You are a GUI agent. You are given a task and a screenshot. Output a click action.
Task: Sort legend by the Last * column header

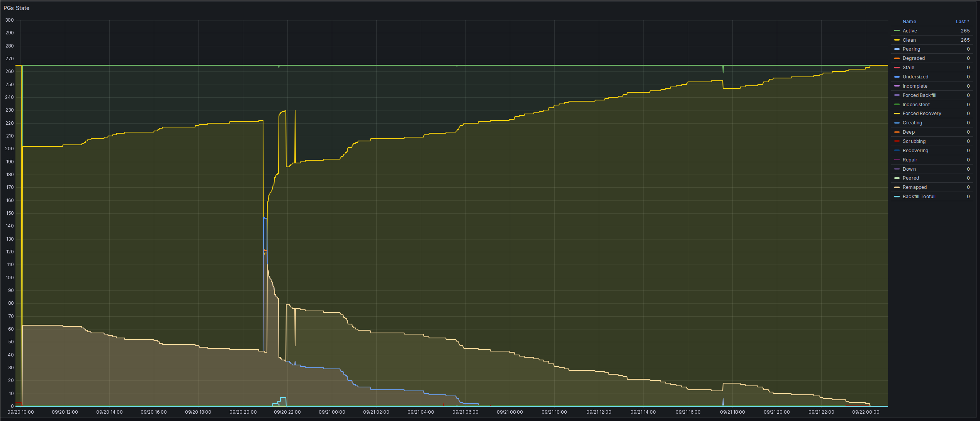[x=962, y=22]
